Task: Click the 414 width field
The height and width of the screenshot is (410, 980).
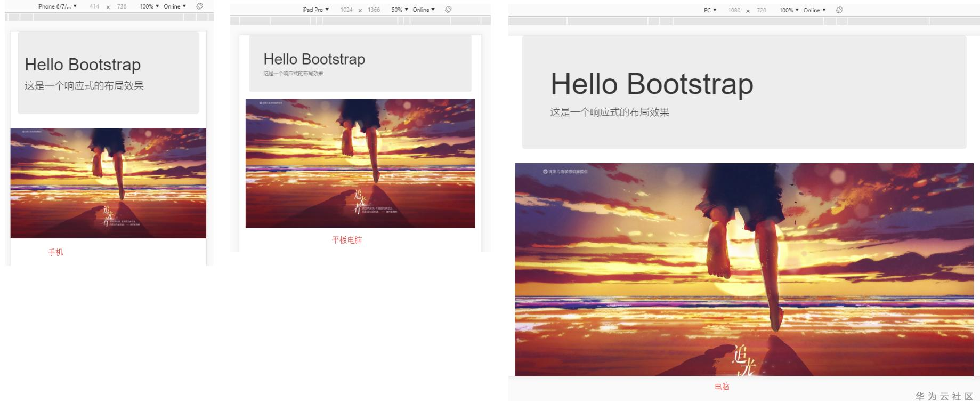Action: click(94, 6)
